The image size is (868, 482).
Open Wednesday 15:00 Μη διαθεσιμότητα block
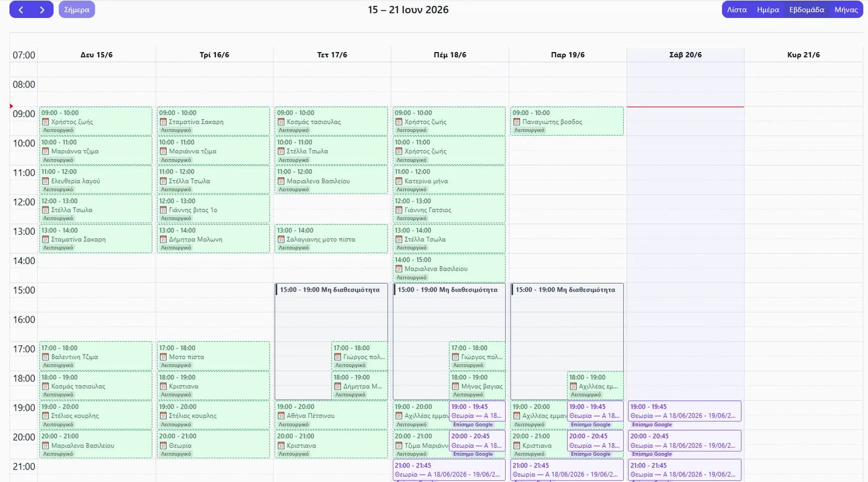click(x=331, y=290)
